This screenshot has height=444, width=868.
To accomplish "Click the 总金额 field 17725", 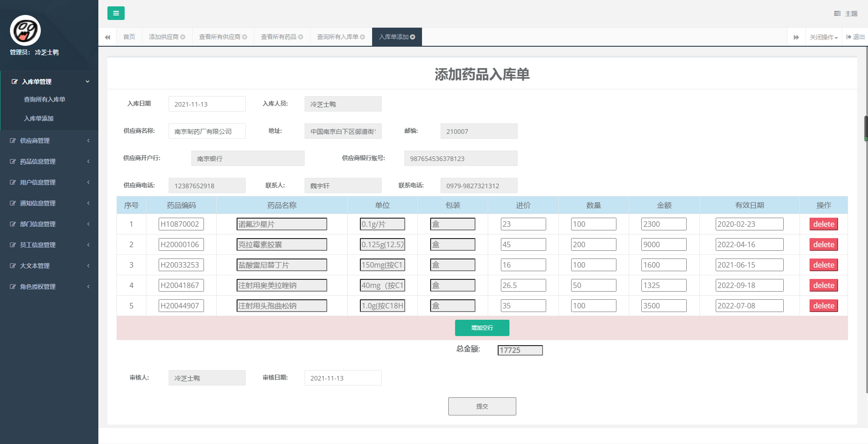I will [x=520, y=350].
